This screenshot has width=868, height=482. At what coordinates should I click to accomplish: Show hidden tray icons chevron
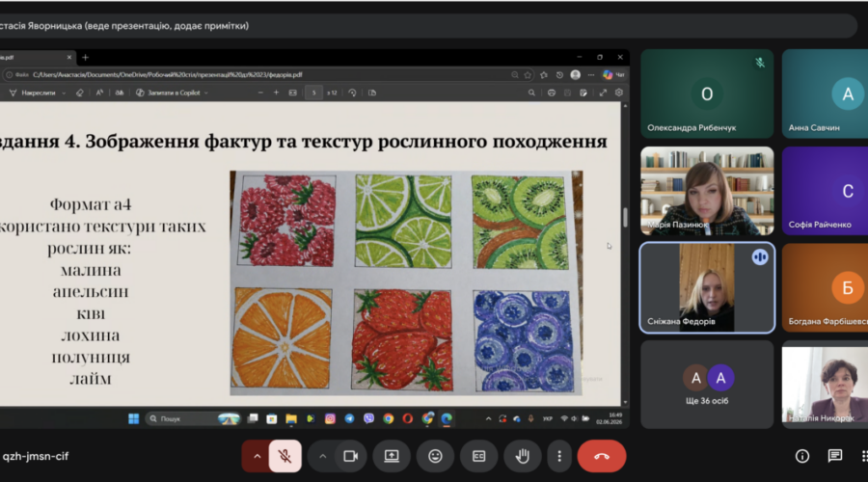click(x=488, y=419)
